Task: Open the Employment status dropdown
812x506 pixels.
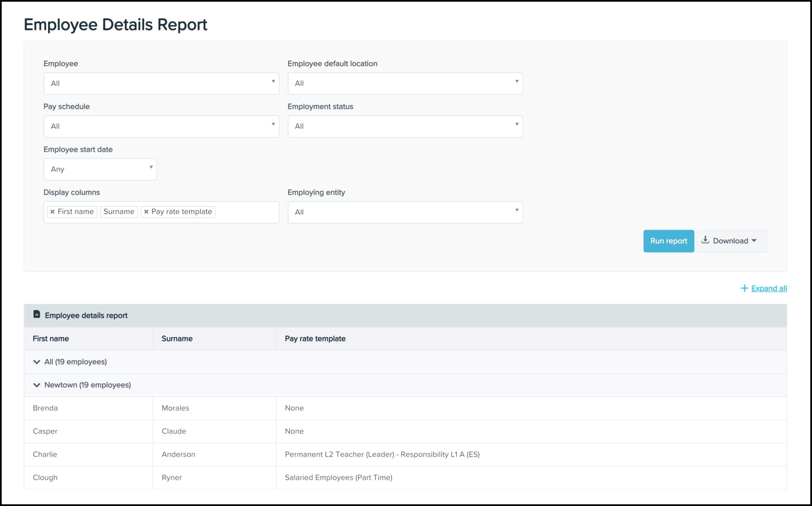Action: (x=405, y=126)
